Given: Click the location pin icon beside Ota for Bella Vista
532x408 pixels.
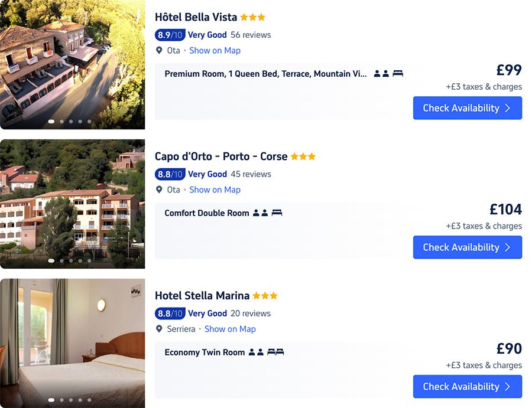Looking at the screenshot, I should 160,50.
